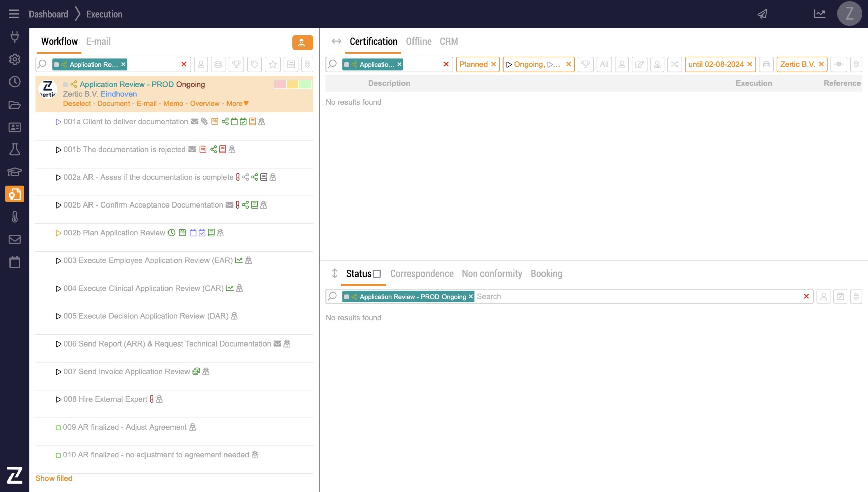Screen dimensions: 868x492
Task: Click the Show filled link
Action: coord(54,478)
